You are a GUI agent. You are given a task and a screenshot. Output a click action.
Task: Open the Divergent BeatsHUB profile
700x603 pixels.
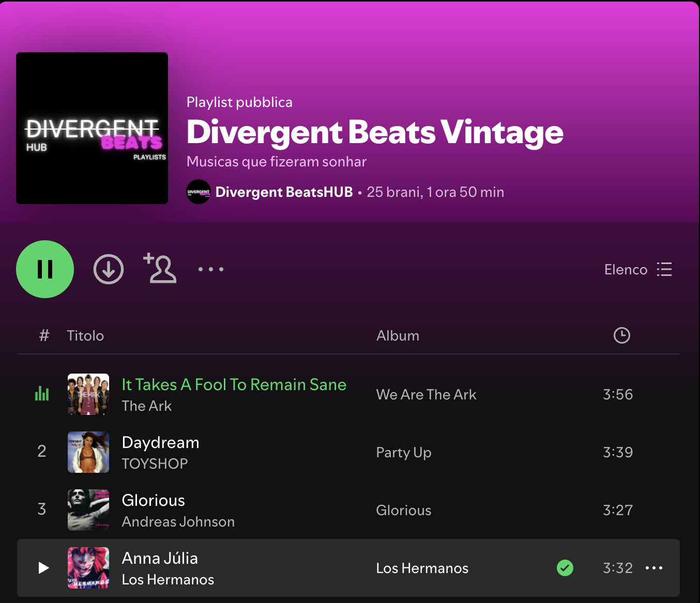[284, 192]
